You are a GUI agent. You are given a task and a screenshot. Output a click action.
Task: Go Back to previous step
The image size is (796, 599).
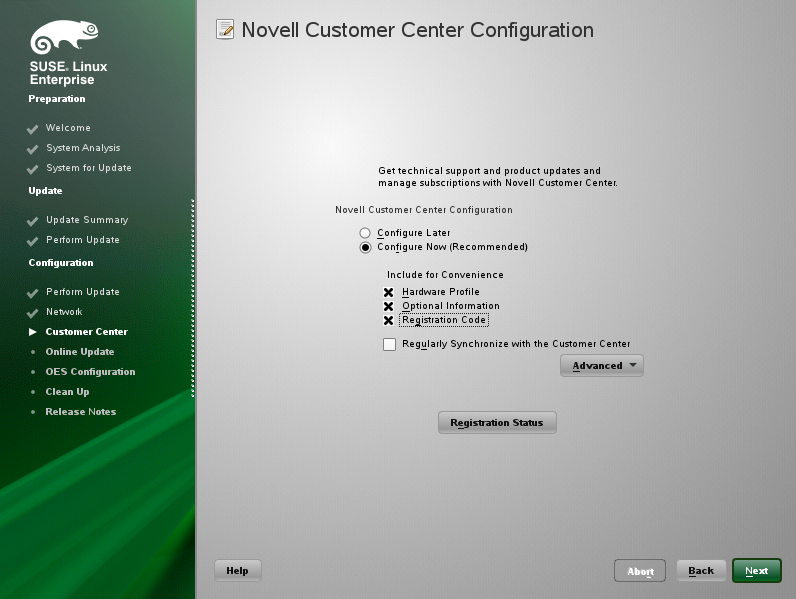(x=701, y=571)
